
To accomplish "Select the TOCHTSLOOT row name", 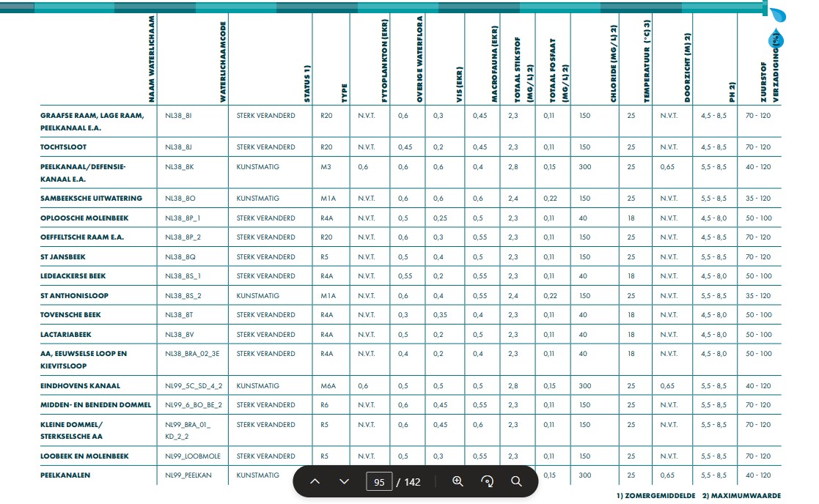I will (x=64, y=147).
